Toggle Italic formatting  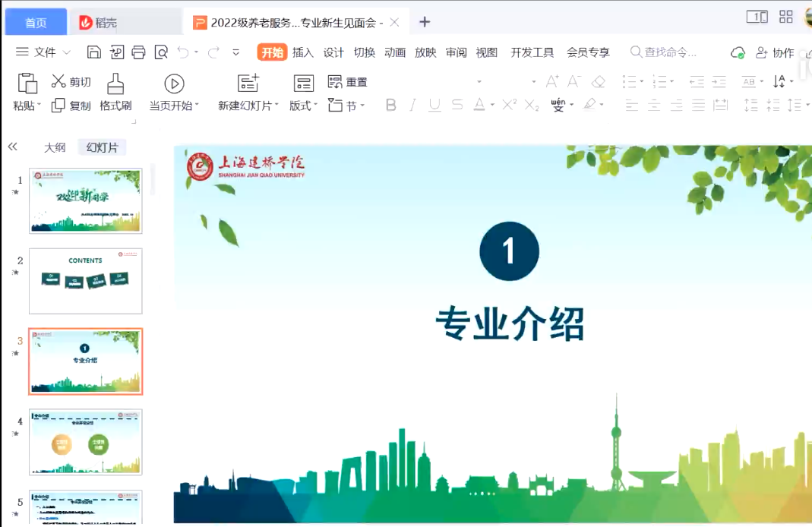(x=413, y=106)
